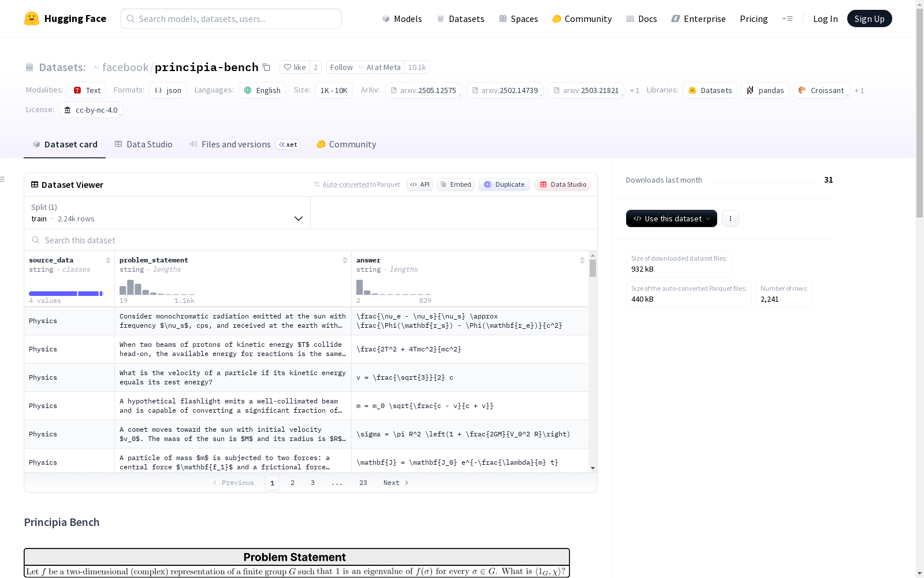Open the Models navigation item
This screenshot has height=578, width=924.
click(x=402, y=18)
